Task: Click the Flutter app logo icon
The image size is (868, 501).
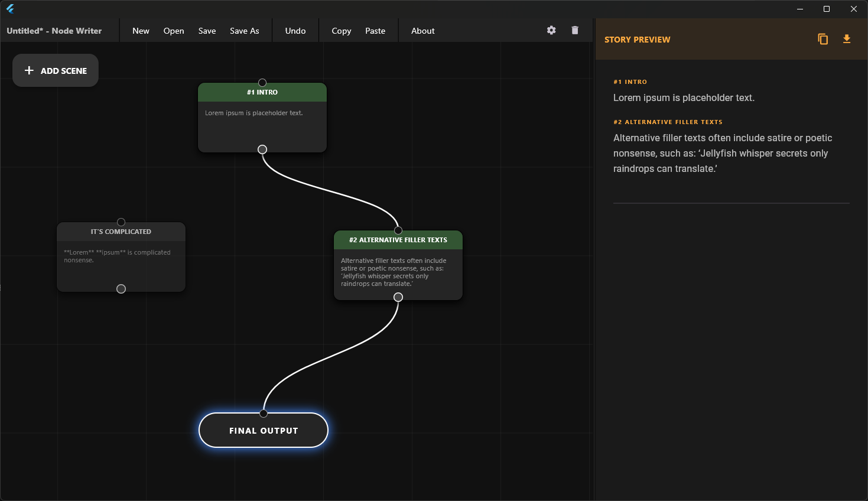Action: click(10, 9)
